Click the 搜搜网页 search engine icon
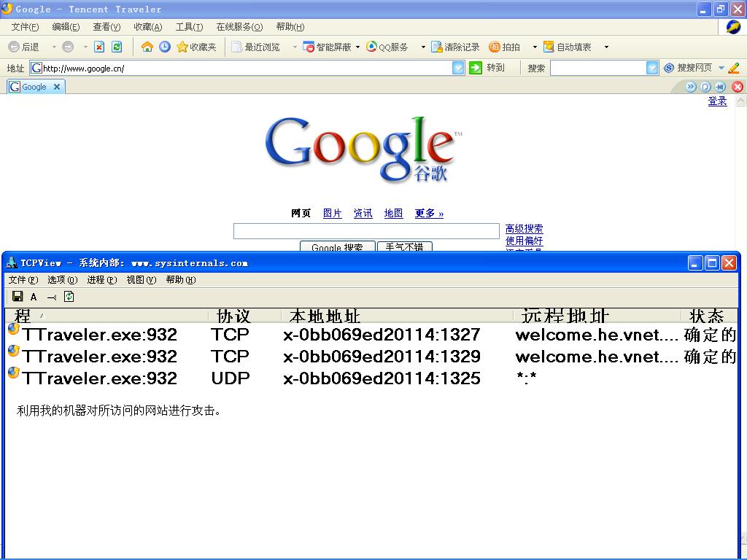Image resolution: width=747 pixels, height=560 pixels. click(669, 68)
